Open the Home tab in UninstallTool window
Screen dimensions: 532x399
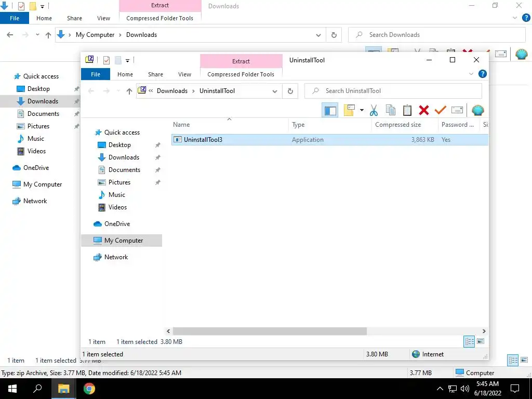pyautogui.click(x=125, y=74)
